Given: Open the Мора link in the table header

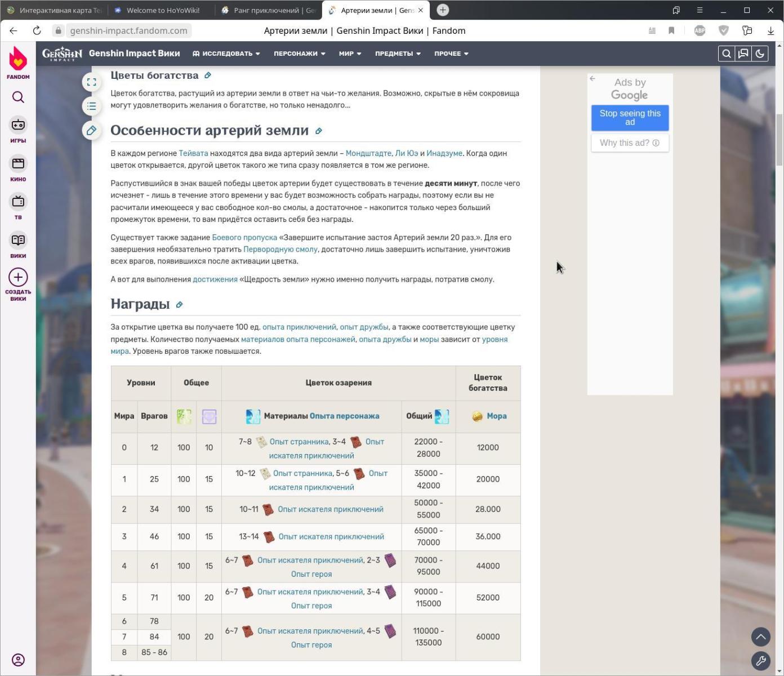Looking at the screenshot, I should tap(497, 416).
